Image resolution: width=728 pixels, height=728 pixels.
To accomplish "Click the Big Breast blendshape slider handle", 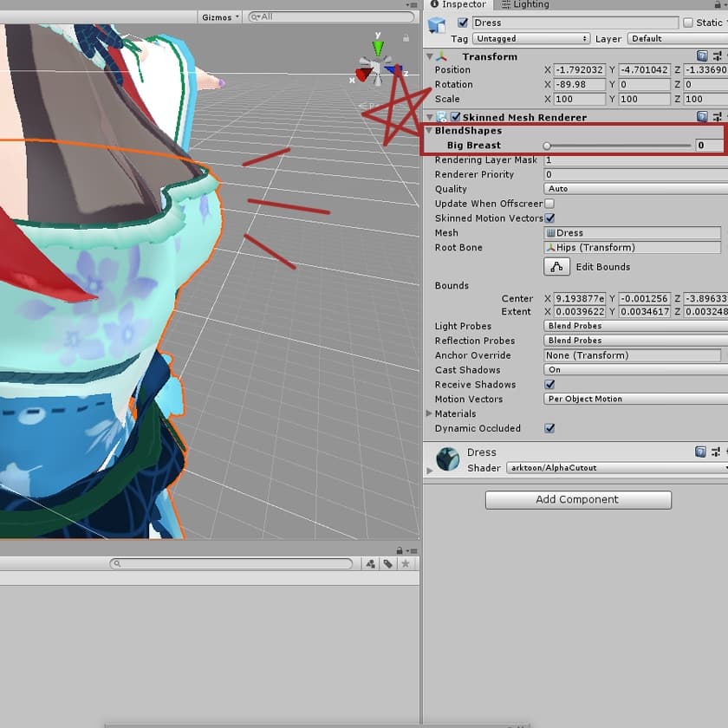I will click(547, 146).
